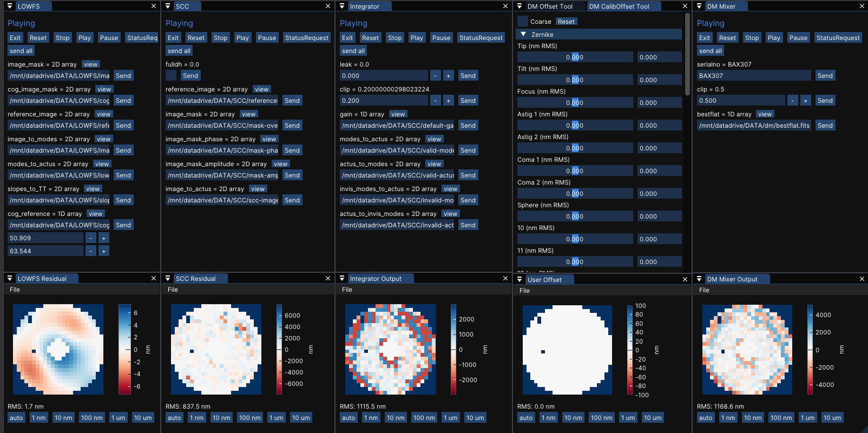View the bestflat array in DM Mixer

click(765, 114)
